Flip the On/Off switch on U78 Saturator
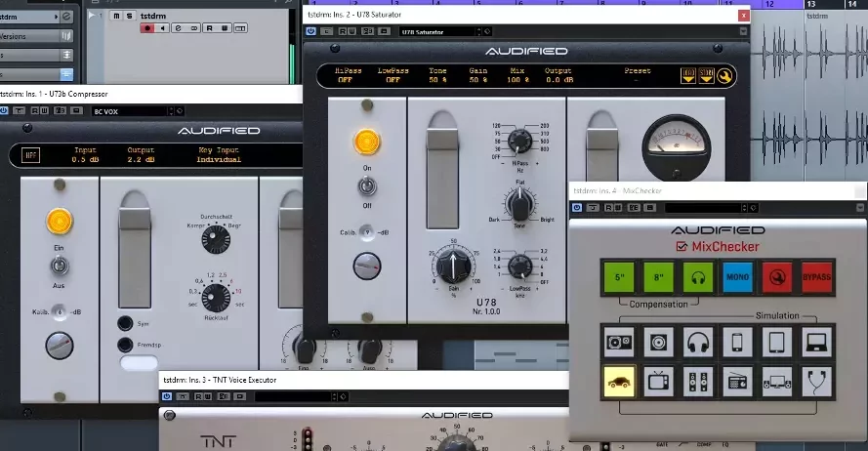868x451 pixels. tap(366, 186)
